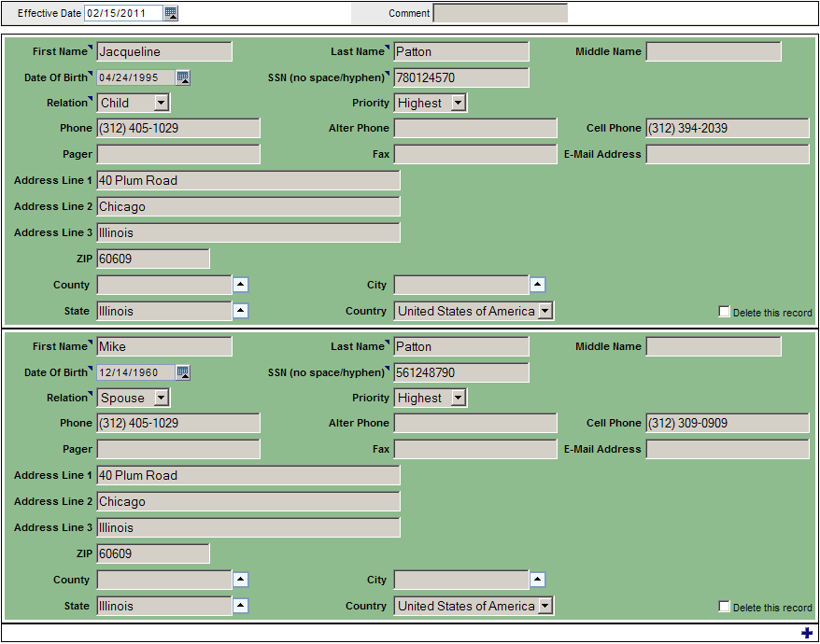This screenshot has height=644, width=820.
Task: Open City lookup arrow in Mike's record
Action: pos(538,580)
